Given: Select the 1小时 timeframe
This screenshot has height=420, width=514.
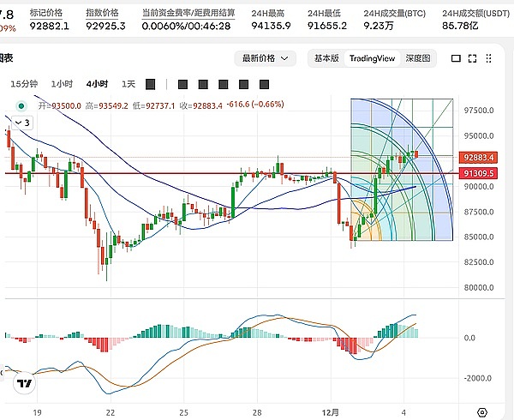Looking at the screenshot, I should [x=62, y=84].
